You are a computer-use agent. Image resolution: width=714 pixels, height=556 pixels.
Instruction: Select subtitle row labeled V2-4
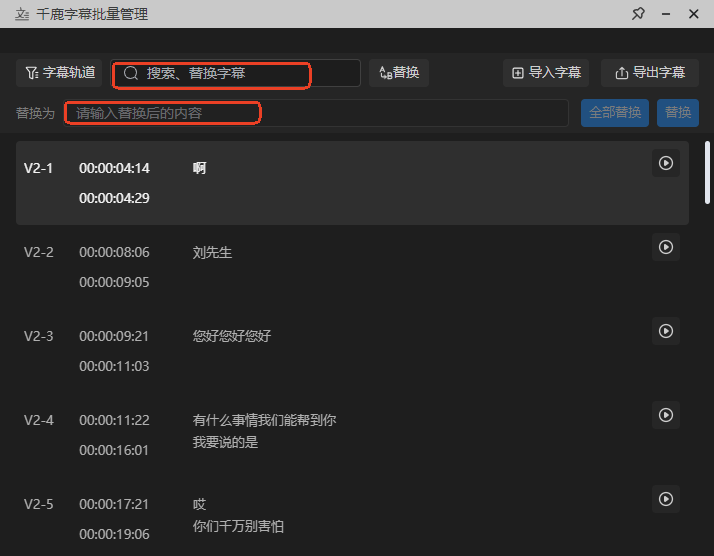(39, 420)
